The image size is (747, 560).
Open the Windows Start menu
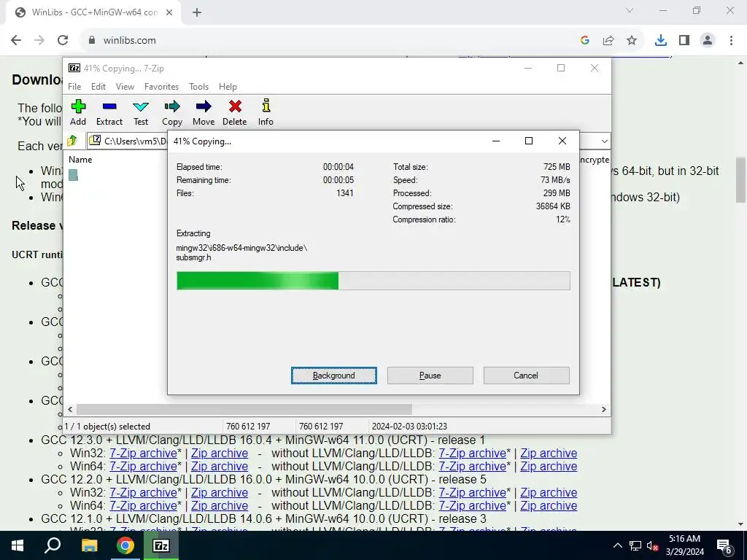pos(18,545)
